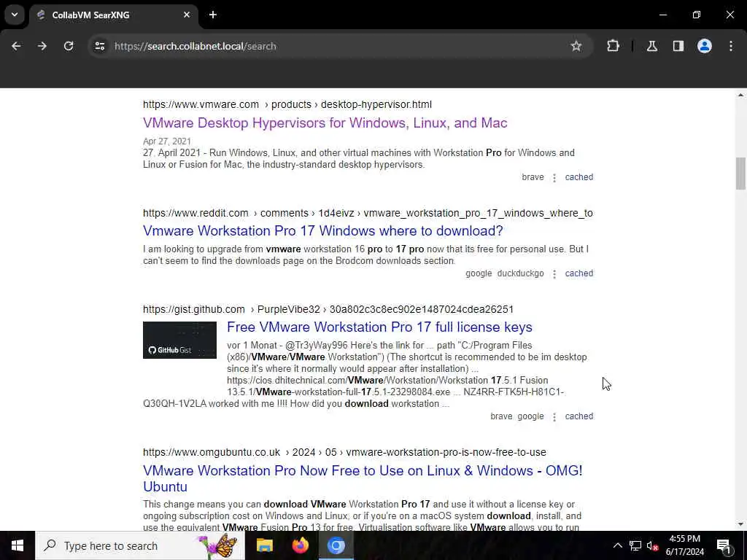Click the Windows taskbar search box
747x560 pixels.
coord(140,545)
